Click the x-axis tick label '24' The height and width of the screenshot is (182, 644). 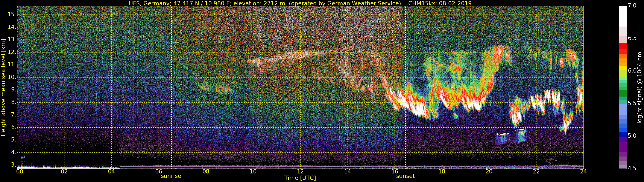[583, 172]
